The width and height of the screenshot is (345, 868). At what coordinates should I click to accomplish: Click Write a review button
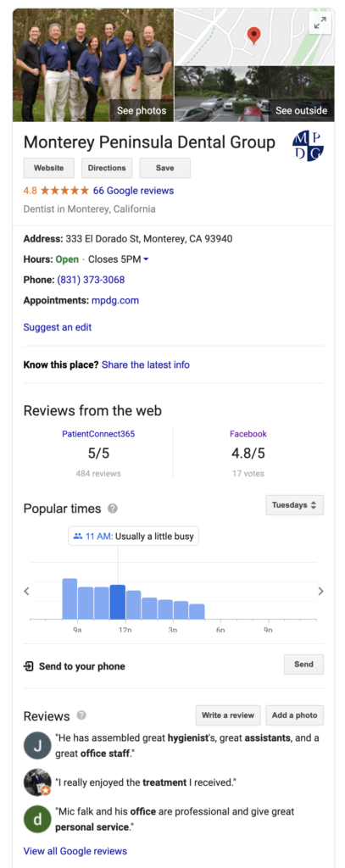228,715
